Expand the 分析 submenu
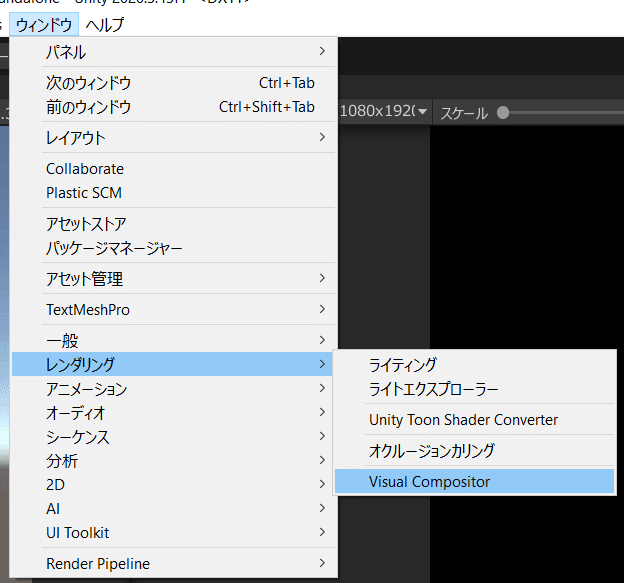The height and width of the screenshot is (583, 624). (x=174, y=460)
